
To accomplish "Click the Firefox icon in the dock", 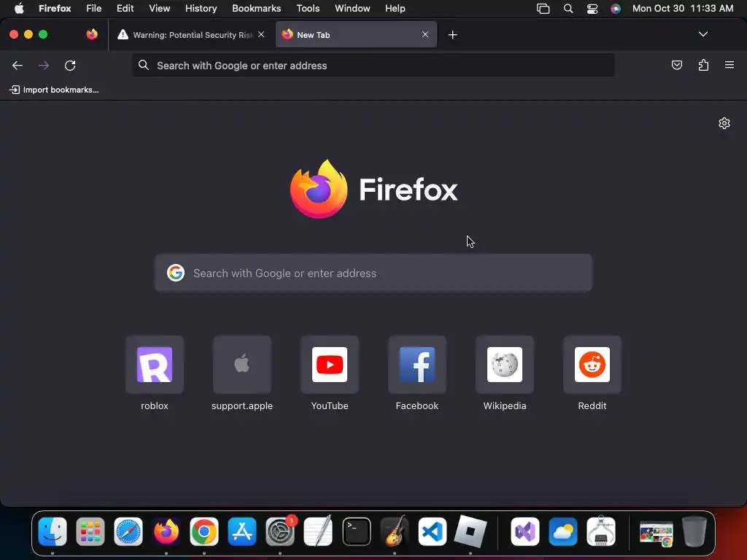I will point(166,531).
